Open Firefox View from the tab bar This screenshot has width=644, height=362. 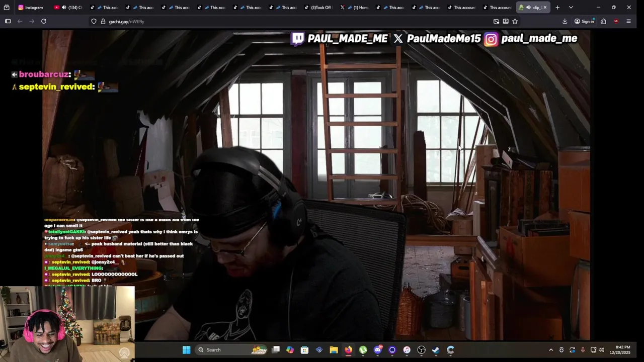(7, 8)
